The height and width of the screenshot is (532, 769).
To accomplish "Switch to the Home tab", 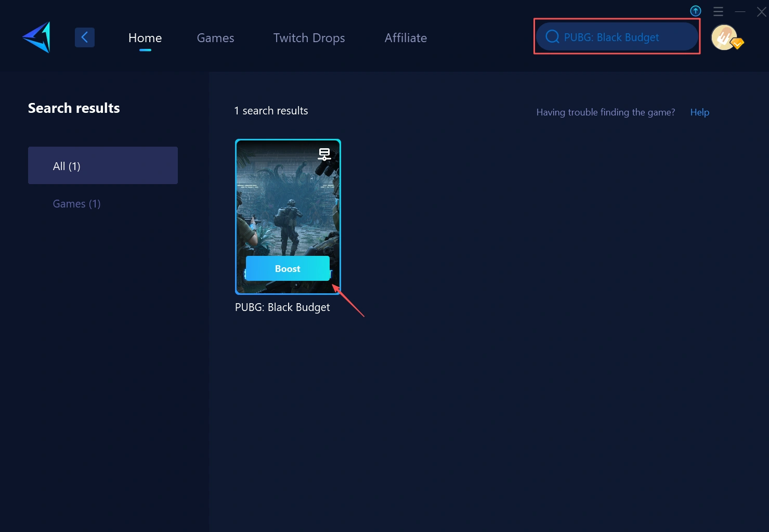I will point(145,38).
